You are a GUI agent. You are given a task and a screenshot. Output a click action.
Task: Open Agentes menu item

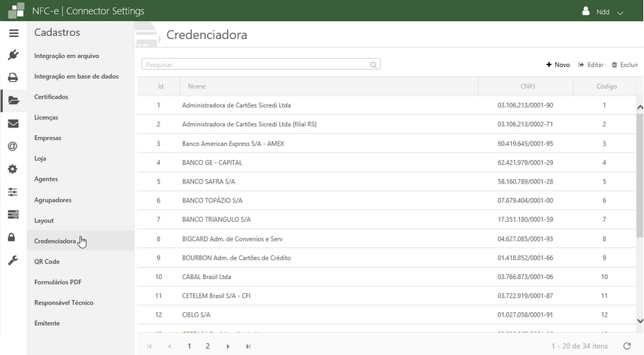46,179
